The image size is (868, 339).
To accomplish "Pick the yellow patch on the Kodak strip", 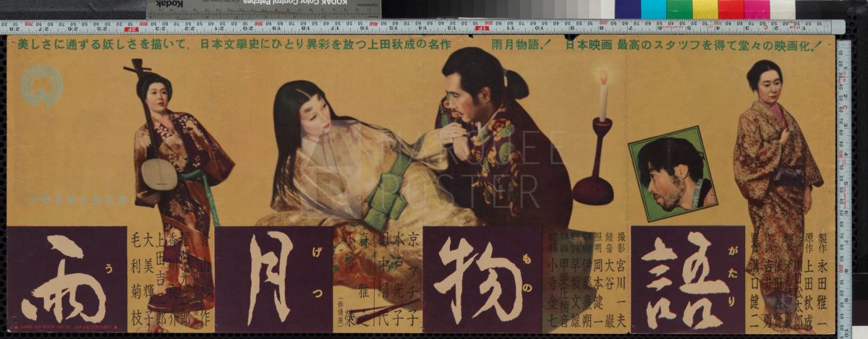I will click(705, 9).
